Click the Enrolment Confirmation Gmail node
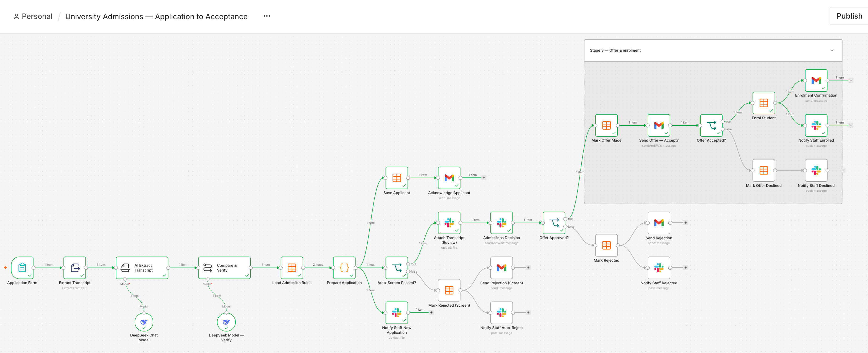Screen dimensions: 868x353 816,80
